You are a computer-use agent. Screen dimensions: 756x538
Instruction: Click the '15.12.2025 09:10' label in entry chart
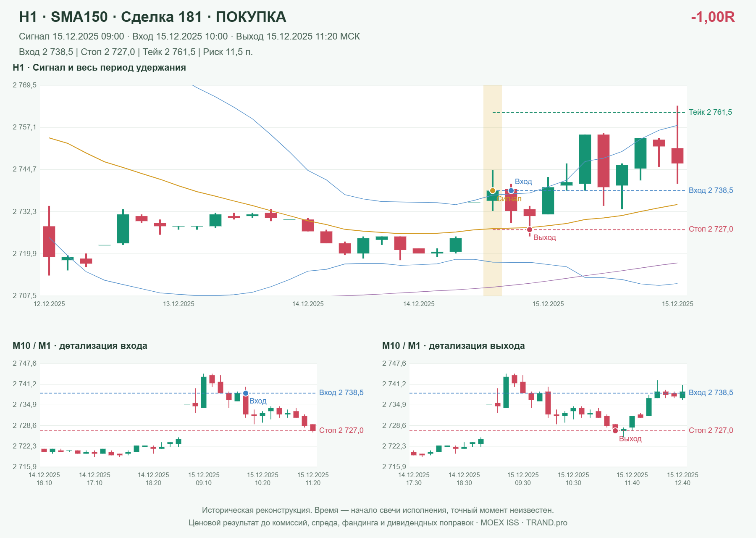tap(204, 479)
